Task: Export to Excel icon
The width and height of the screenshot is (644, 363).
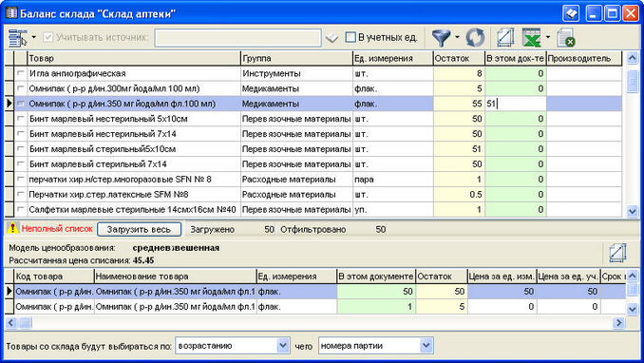Action: [x=532, y=37]
